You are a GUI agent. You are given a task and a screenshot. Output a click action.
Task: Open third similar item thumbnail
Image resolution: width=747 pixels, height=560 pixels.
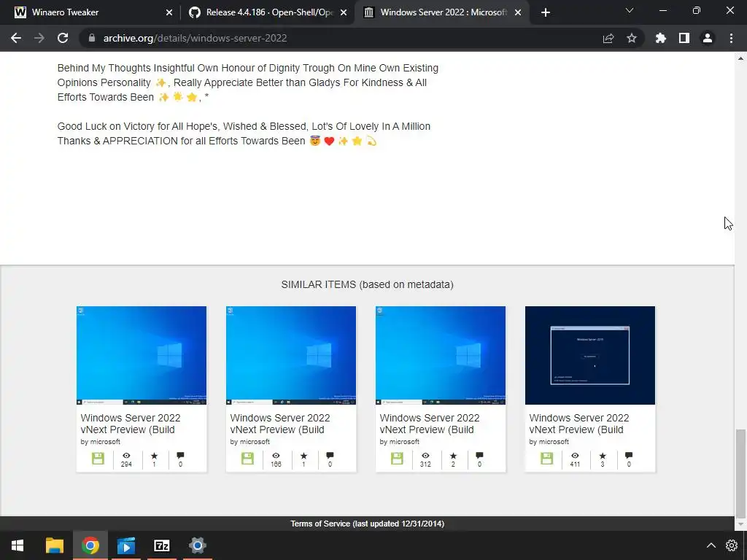[x=441, y=355]
